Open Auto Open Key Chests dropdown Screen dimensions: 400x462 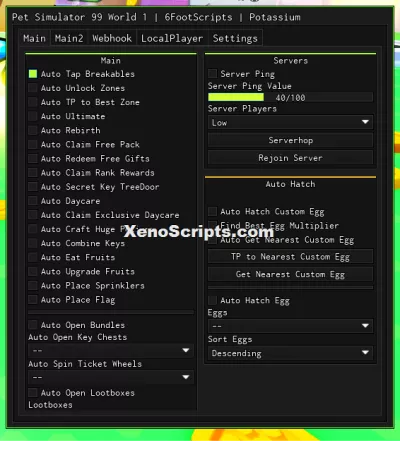[x=111, y=350]
